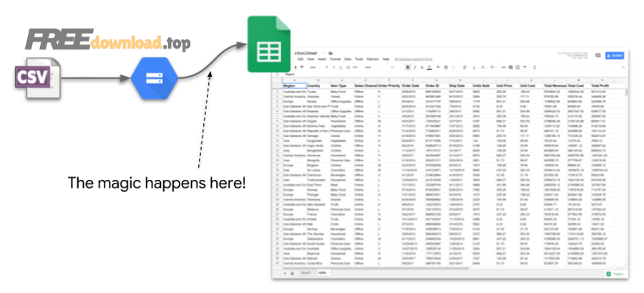Click the blue SHARE button
This screenshot has width=644, height=293.
[x=615, y=55]
